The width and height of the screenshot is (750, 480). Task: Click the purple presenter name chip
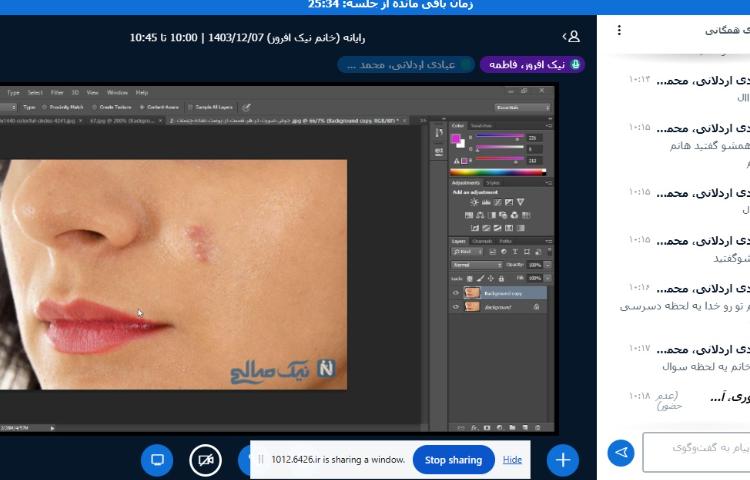532,65
